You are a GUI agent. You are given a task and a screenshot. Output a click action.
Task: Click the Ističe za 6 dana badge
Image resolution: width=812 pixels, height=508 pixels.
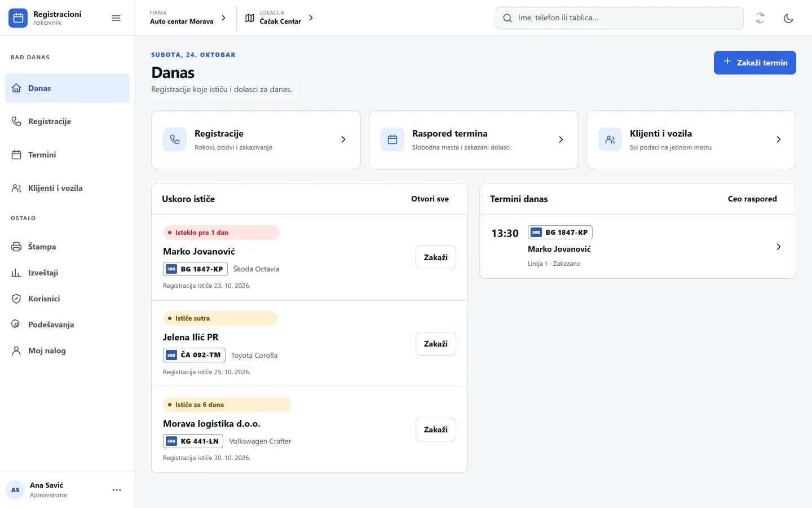[227, 405]
